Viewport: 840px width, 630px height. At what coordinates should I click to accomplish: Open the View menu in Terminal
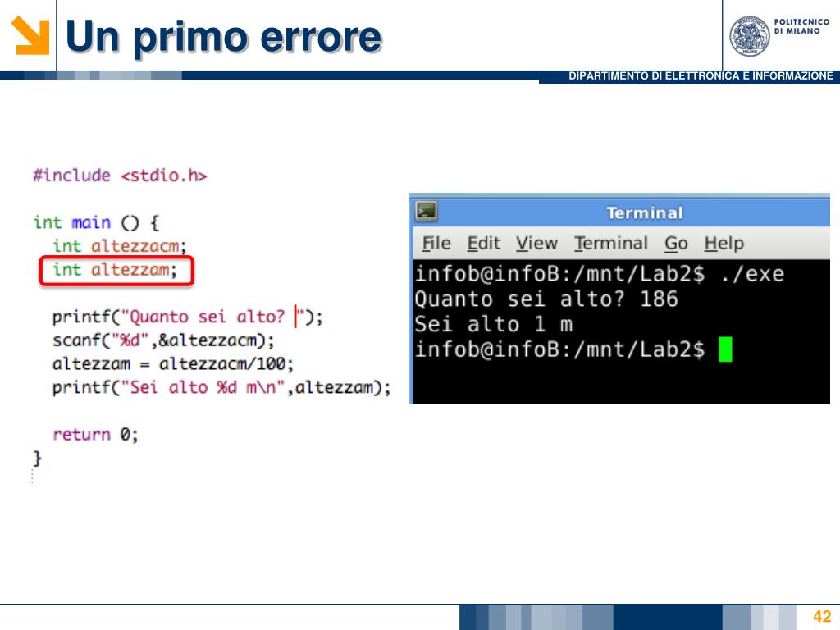536,243
